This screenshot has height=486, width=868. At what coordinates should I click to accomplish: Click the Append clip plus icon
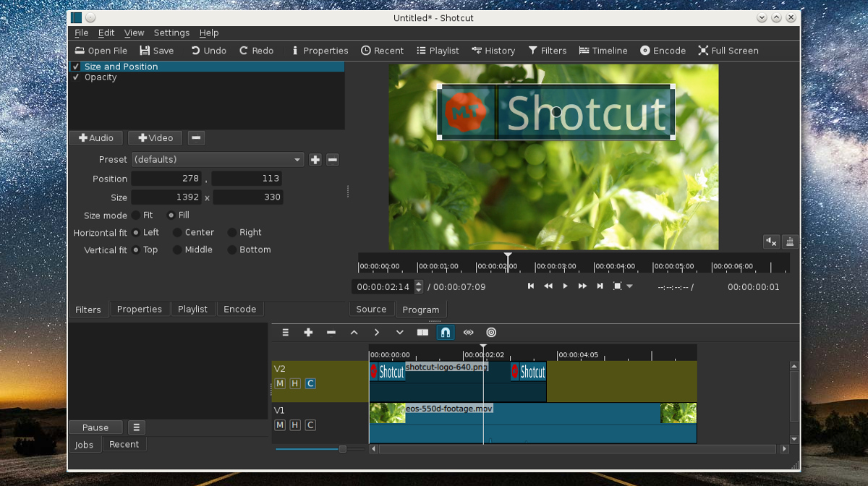tap(308, 333)
